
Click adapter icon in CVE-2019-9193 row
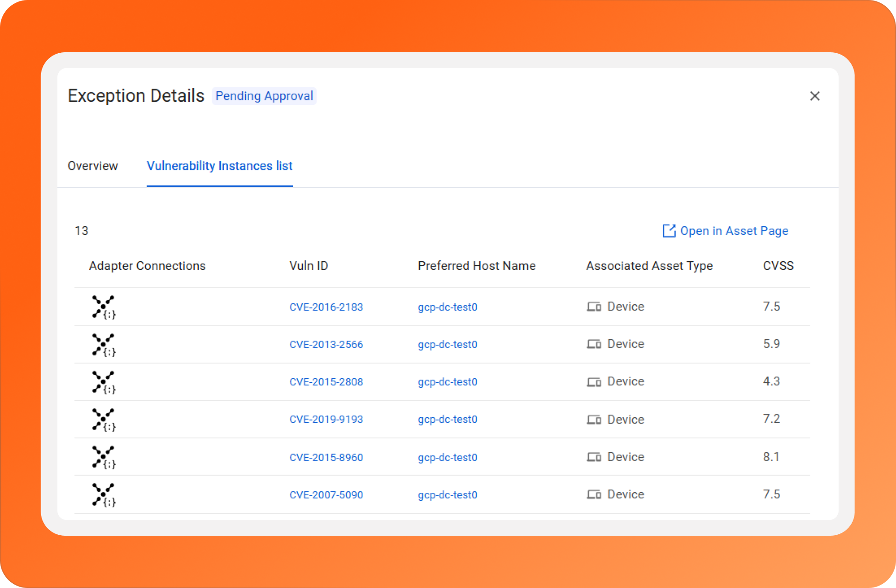click(104, 420)
